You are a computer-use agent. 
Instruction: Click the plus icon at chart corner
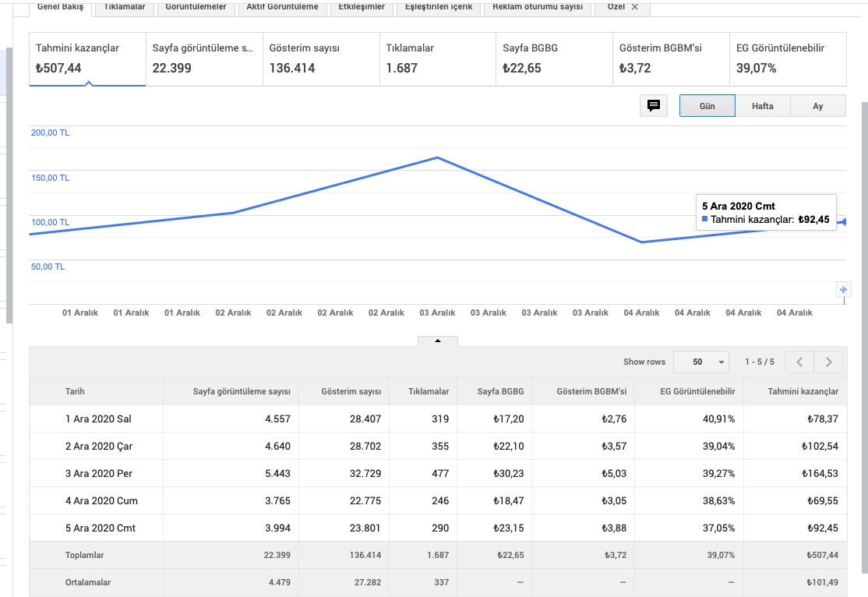point(843,290)
